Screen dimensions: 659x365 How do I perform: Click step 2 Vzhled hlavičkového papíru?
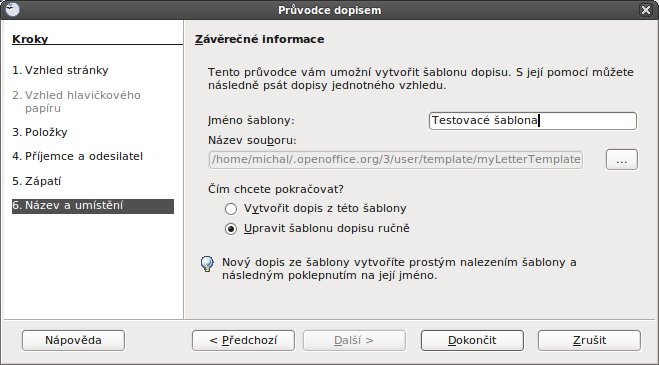[76, 101]
